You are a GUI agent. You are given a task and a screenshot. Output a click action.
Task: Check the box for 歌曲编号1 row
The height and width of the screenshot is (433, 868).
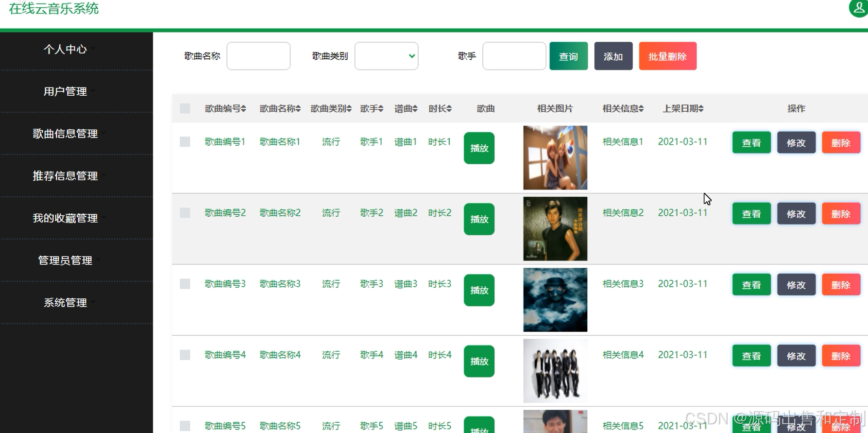pos(185,141)
